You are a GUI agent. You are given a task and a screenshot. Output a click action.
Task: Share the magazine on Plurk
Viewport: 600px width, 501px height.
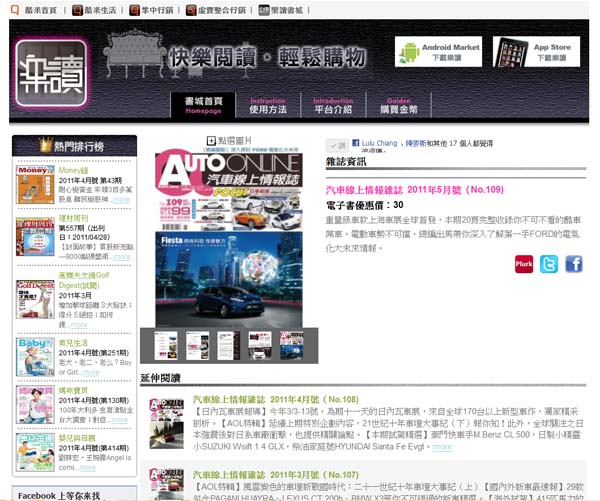tap(524, 264)
